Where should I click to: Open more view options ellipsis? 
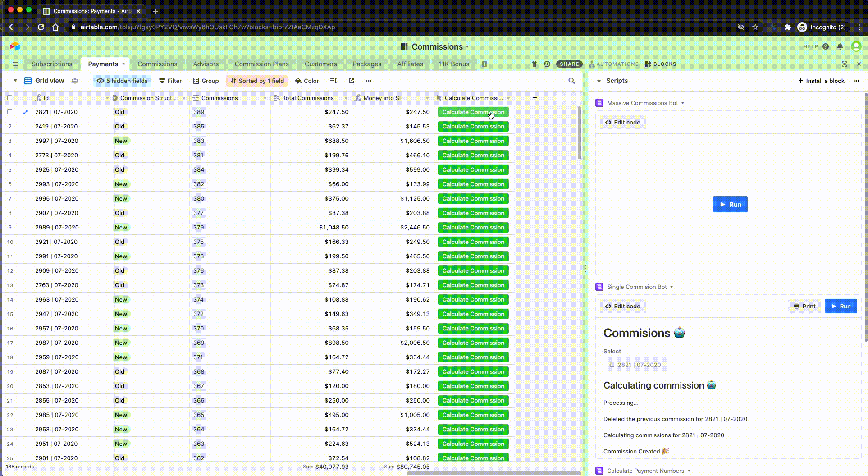coord(369,81)
